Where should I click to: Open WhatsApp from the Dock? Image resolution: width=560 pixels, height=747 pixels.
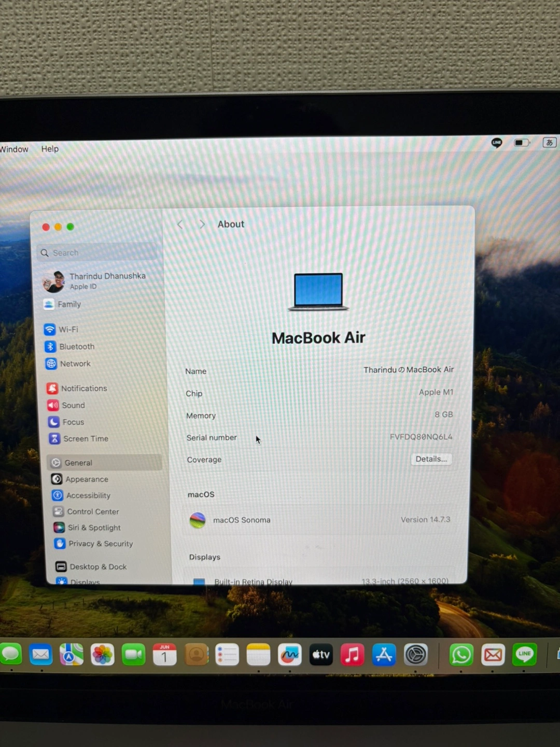point(461,655)
